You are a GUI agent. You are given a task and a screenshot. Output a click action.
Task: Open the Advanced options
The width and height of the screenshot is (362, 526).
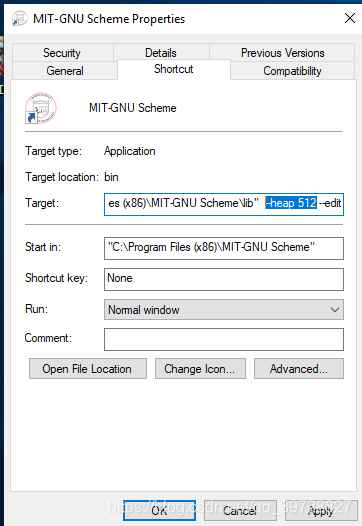coord(299,368)
